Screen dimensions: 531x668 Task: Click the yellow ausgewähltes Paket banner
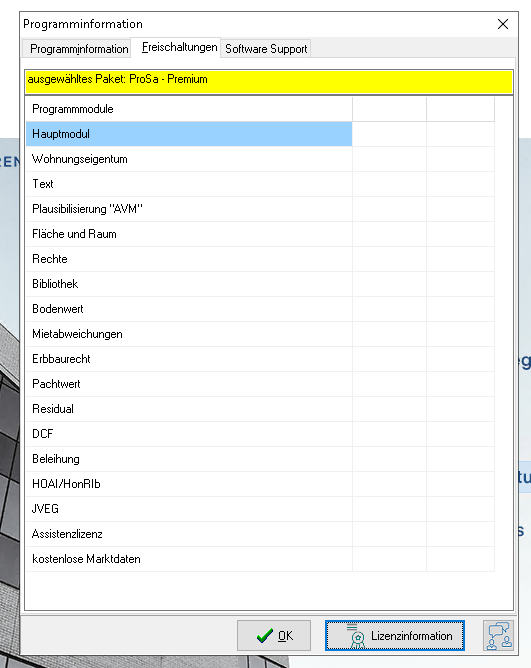click(269, 82)
